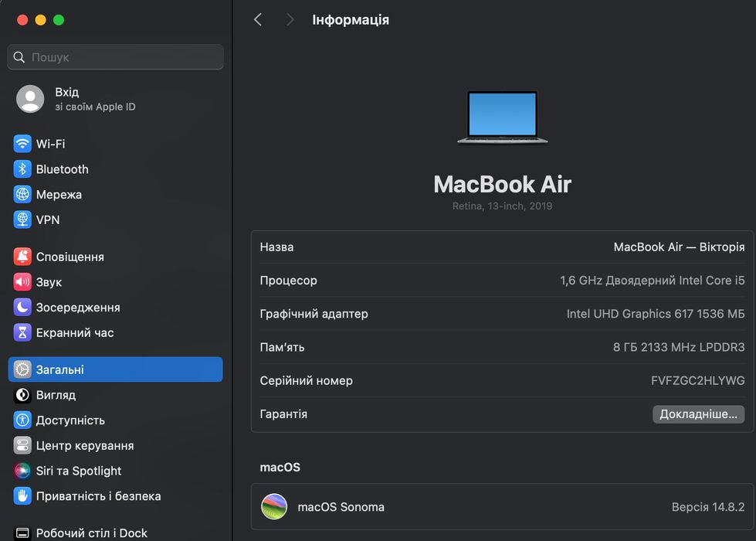
Task: Click the MacBook Air model heading
Action: pos(503,185)
